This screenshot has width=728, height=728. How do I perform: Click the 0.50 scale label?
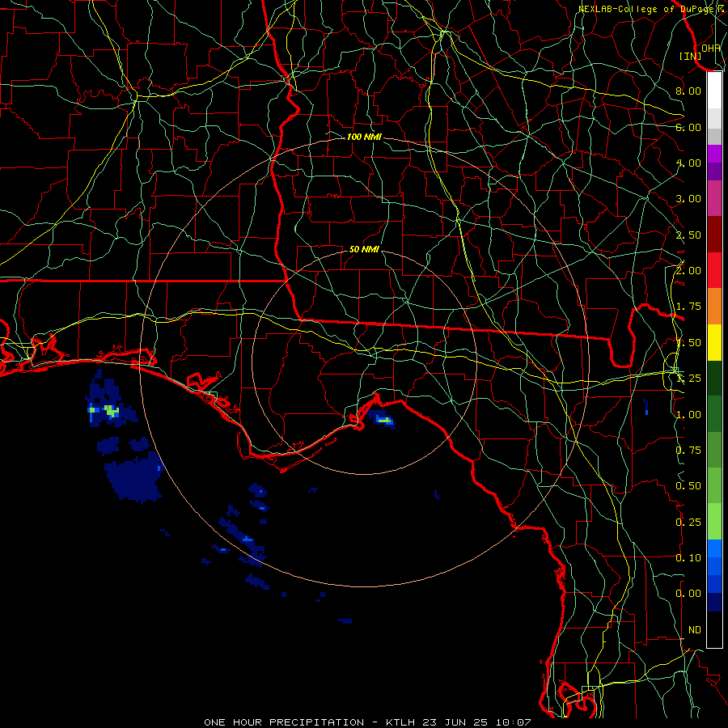(688, 486)
